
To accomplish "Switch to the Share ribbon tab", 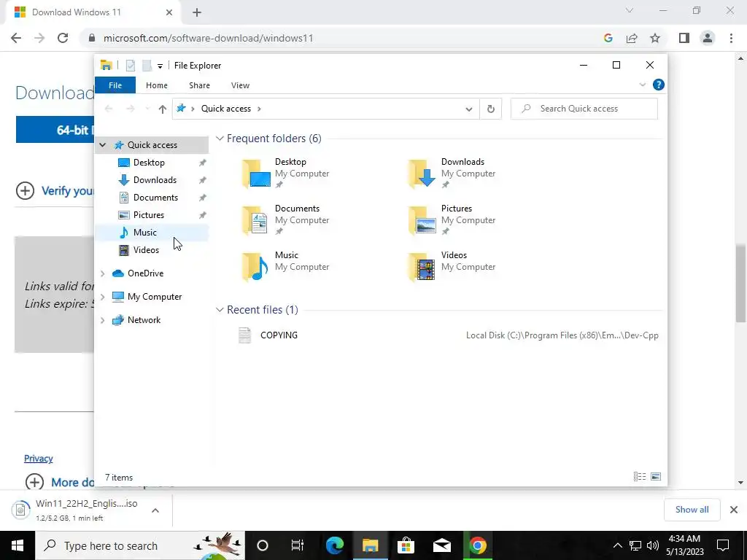I will click(199, 85).
